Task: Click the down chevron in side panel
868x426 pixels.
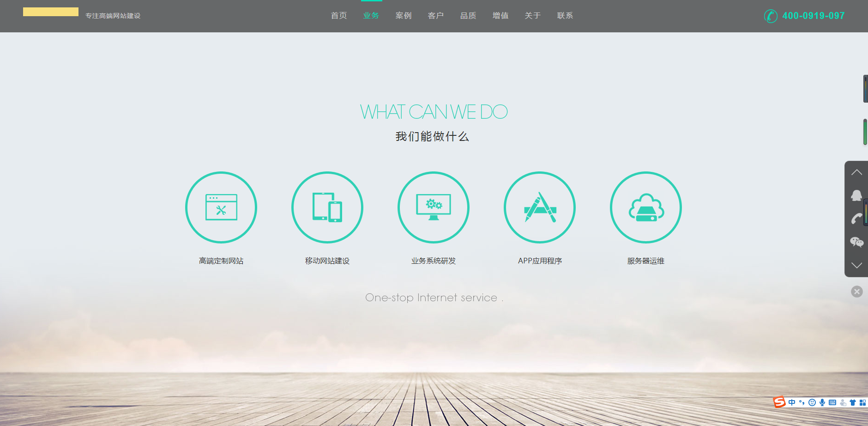Action: 856,265
